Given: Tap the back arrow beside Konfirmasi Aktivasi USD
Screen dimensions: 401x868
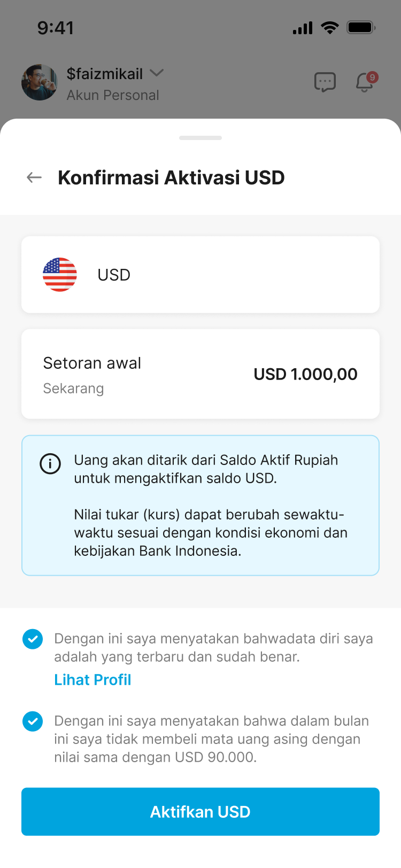Looking at the screenshot, I should tap(34, 177).
